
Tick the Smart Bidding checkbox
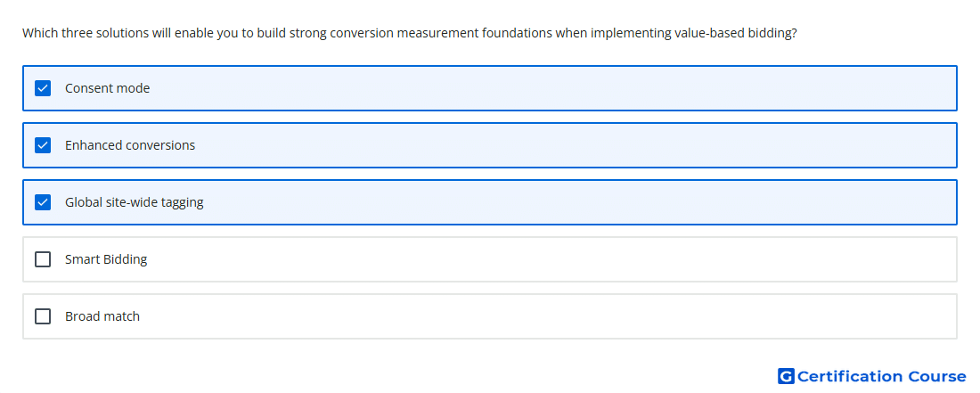[x=43, y=259]
